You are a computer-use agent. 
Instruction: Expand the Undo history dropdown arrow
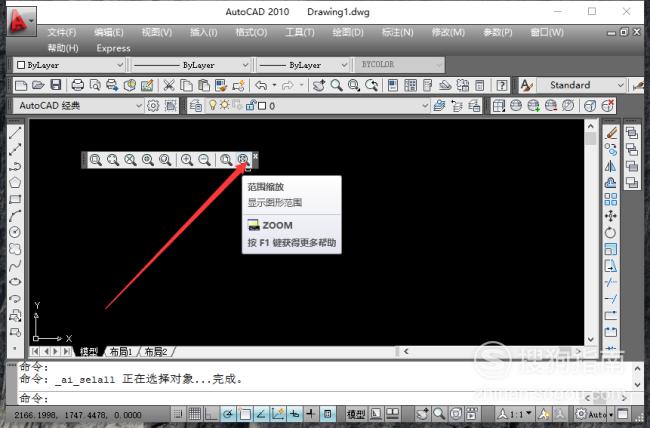[x=274, y=85]
